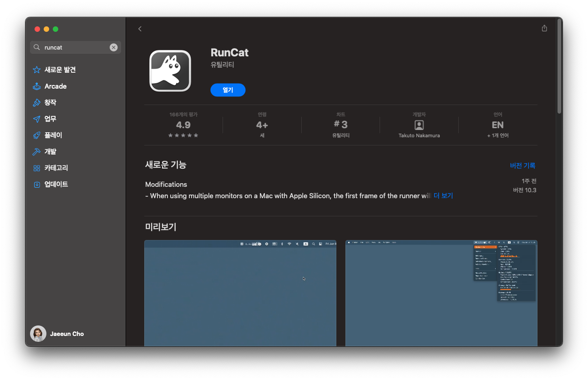Click the search magnifier icon

pyautogui.click(x=37, y=47)
